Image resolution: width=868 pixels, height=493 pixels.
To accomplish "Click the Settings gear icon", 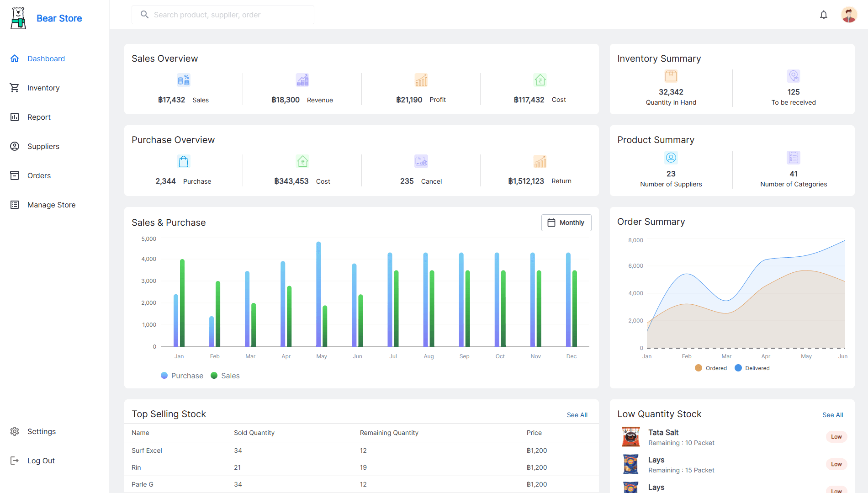I will [15, 431].
